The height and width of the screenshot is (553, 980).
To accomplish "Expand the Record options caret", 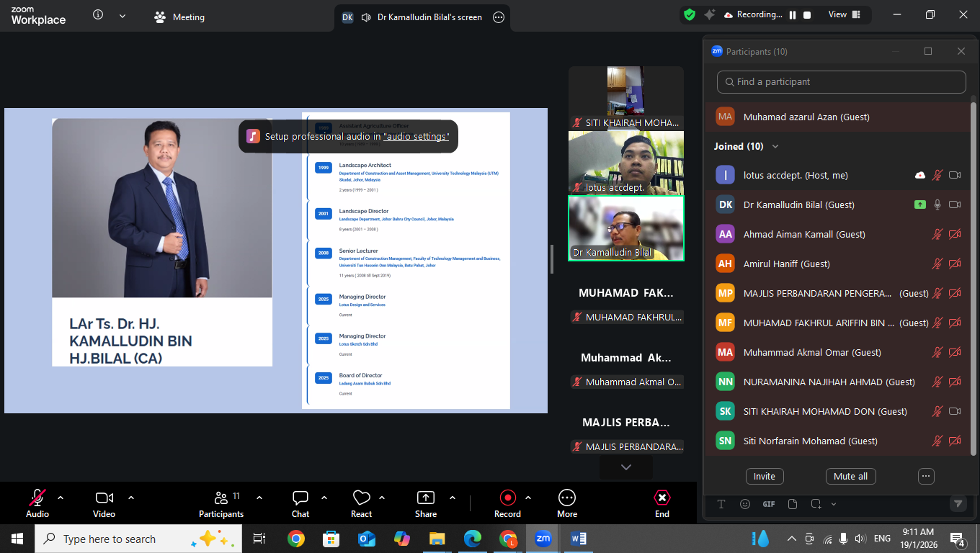I will point(528,498).
